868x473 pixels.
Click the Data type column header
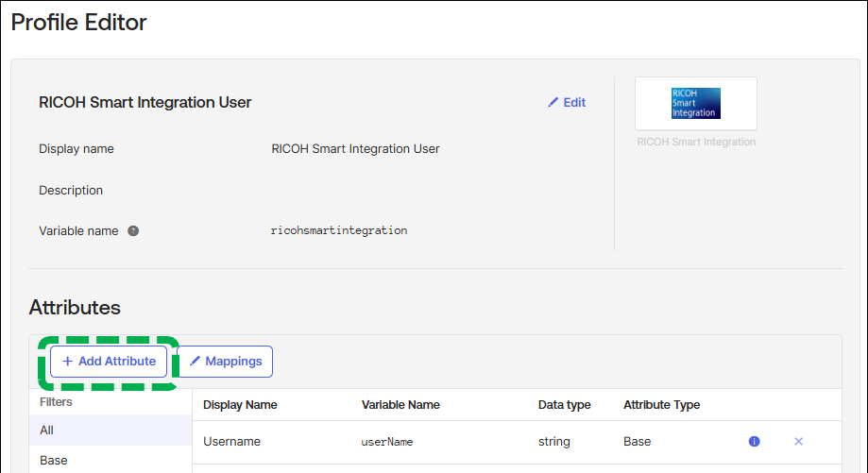pos(564,405)
